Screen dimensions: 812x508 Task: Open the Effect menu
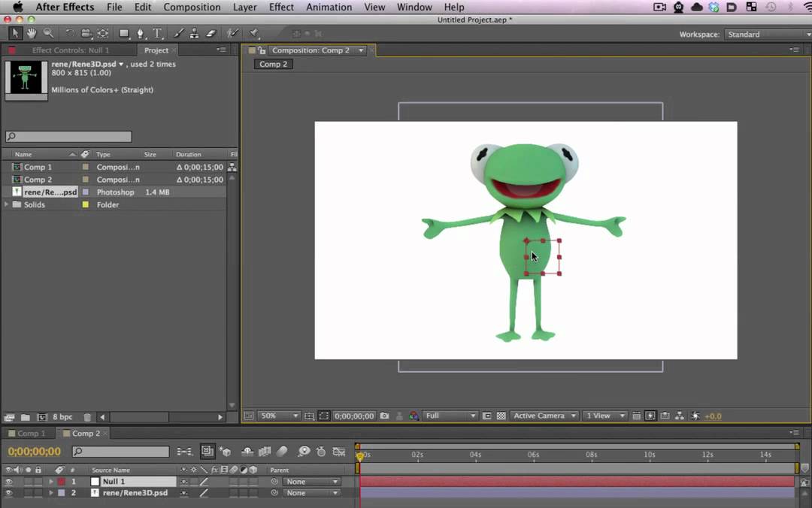pos(281,8)
